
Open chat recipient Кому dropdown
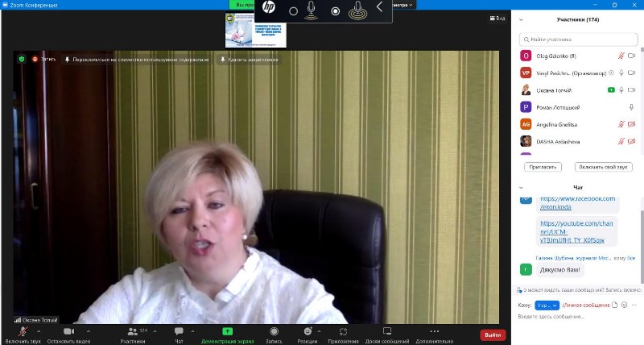[x=547, y=306]
